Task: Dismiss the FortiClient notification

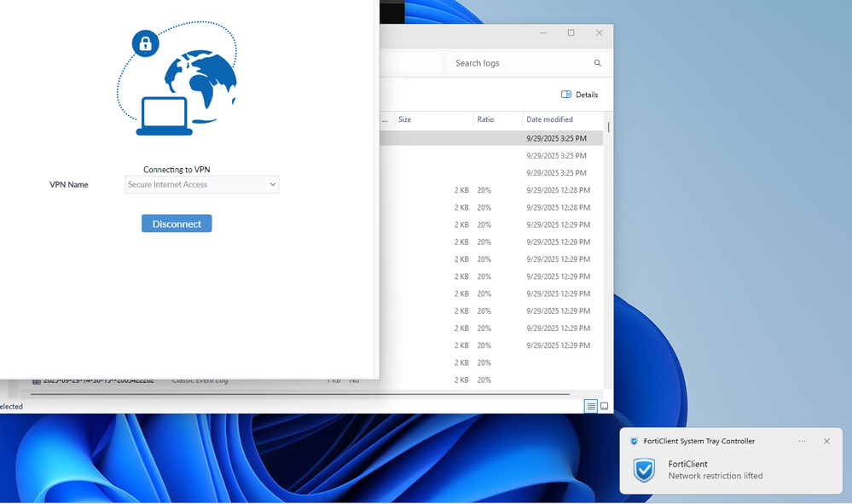Action: tap(826, 441)
